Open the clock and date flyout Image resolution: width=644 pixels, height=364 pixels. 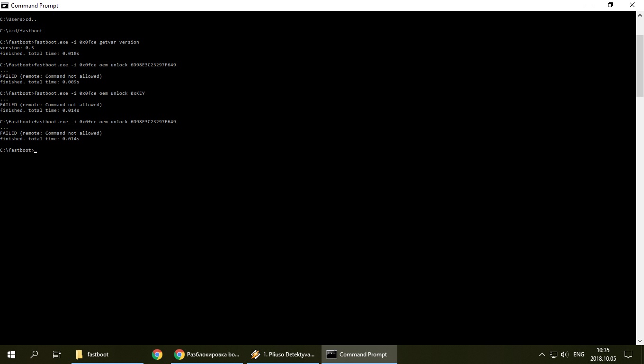pyautogui.click(x=603, y=354)
